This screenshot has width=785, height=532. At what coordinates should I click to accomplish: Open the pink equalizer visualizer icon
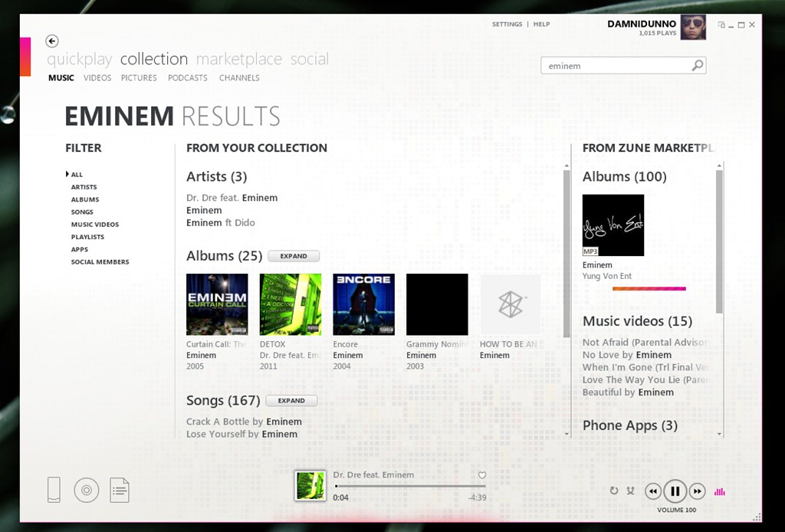click(719, 491)
